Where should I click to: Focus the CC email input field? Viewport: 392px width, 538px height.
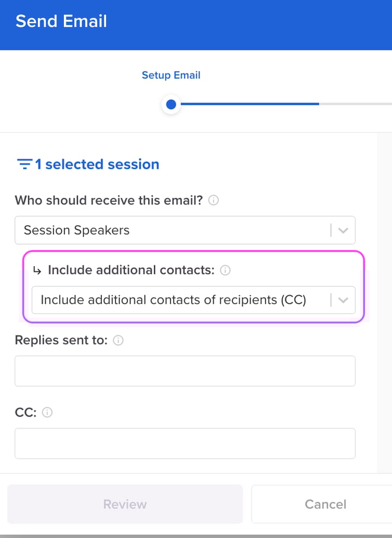click(185, 443)
